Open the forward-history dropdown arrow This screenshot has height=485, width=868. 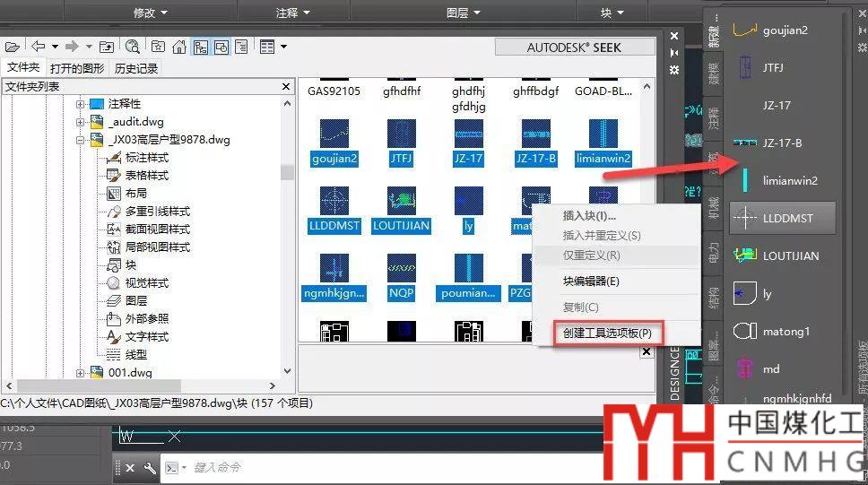pos(89,47)
